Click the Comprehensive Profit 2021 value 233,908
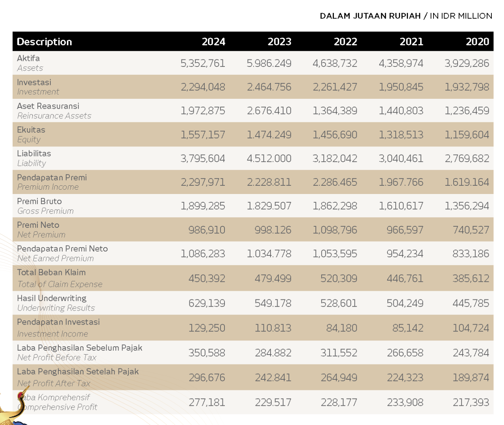The width and height of the screenshot is (504, 425). (404, 403)
